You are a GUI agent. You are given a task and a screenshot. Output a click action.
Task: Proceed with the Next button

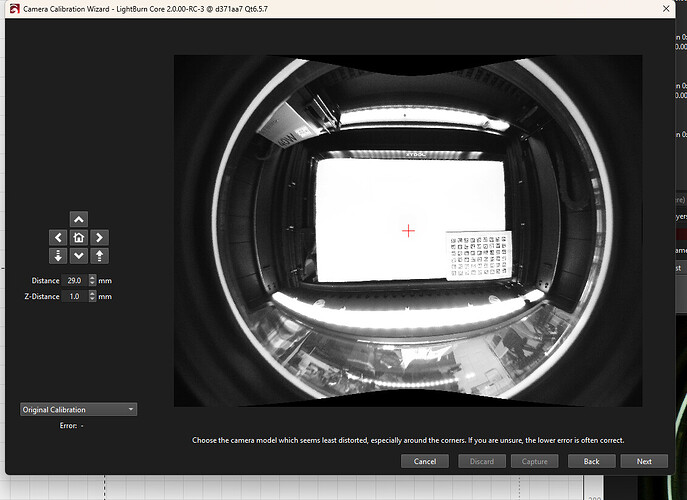[643, 461]
